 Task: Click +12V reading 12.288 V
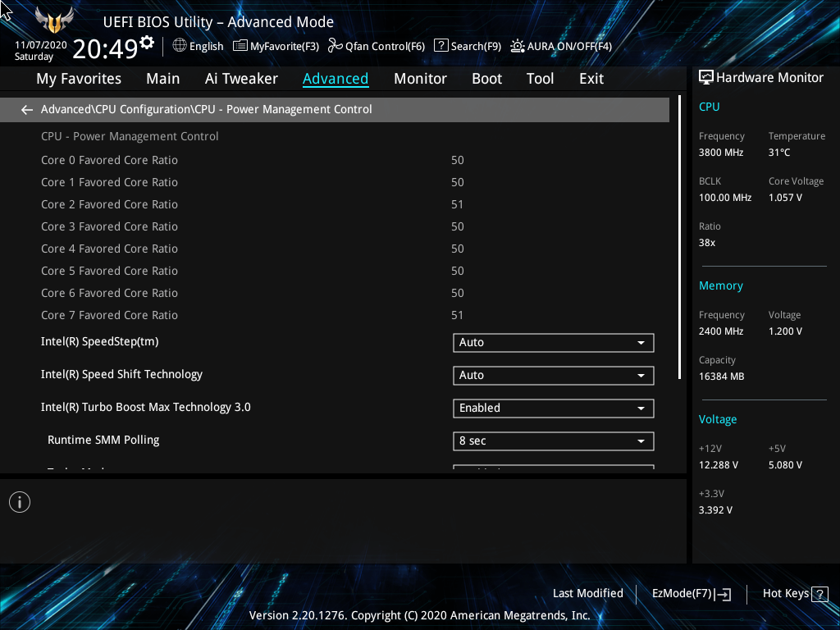tap(719, 465)
